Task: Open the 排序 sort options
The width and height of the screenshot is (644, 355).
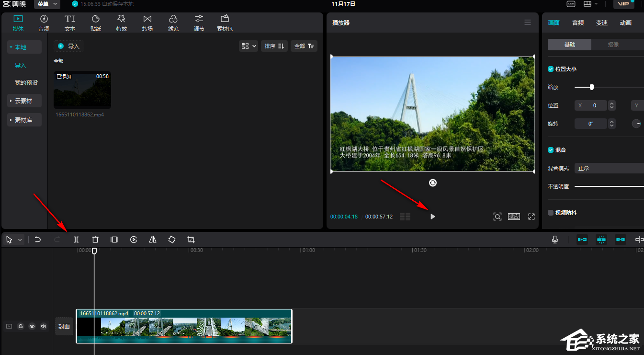Action: [x=274, y=46]
